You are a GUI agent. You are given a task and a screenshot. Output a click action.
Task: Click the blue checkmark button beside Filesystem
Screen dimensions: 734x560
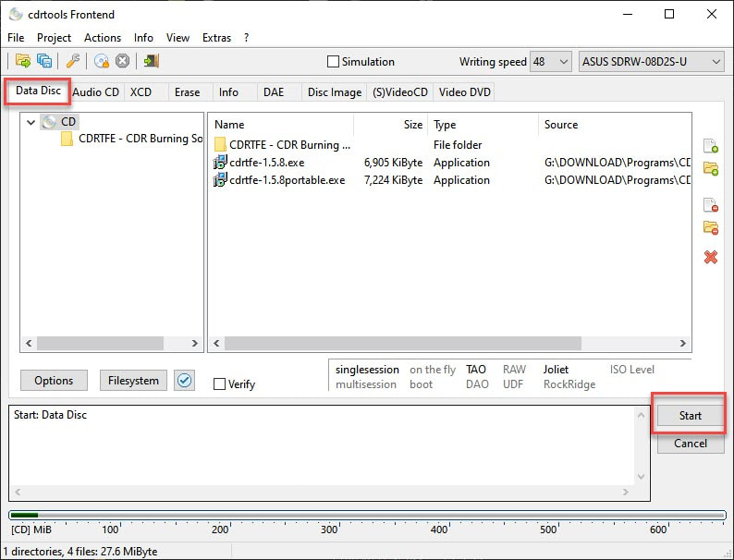click(185, 381)
